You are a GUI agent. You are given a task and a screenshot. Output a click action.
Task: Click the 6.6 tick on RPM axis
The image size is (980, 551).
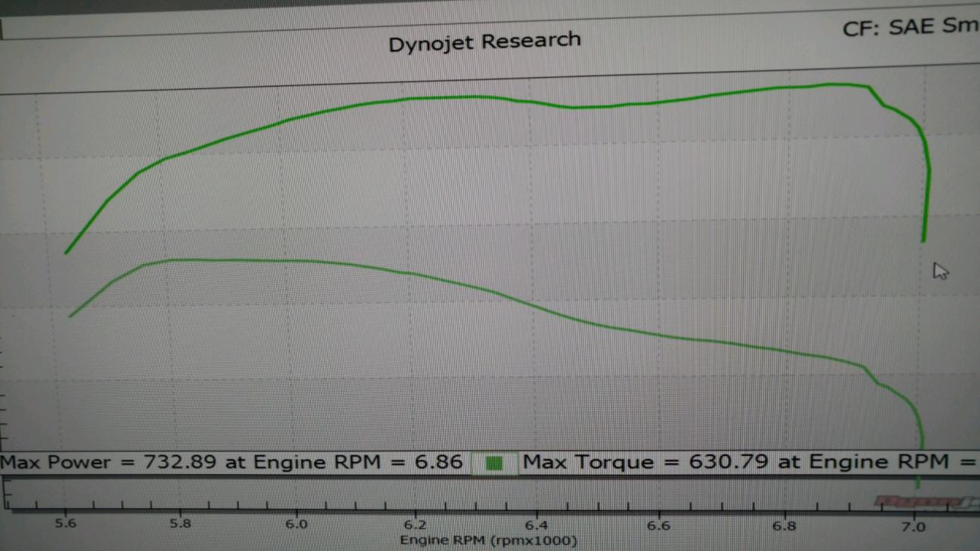click(x=660, y=525)
